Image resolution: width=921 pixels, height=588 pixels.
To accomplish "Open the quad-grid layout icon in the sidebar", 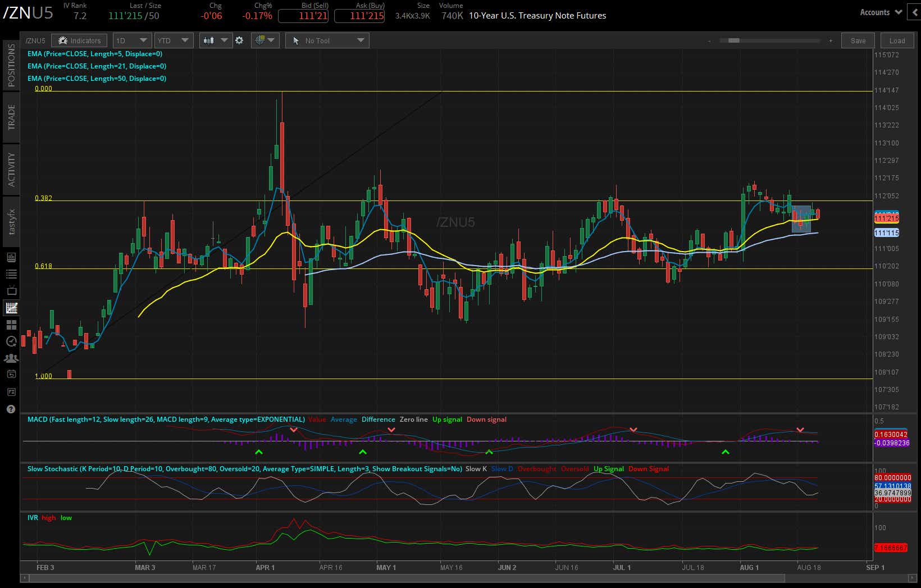I will (x=11, y=324).
